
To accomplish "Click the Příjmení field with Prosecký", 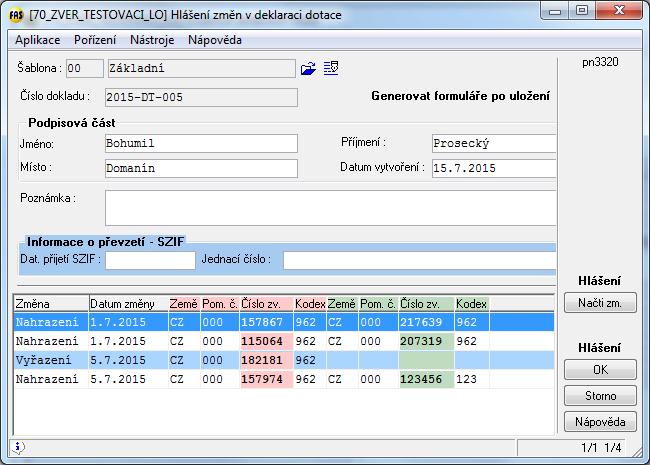I will coord(493,143).
